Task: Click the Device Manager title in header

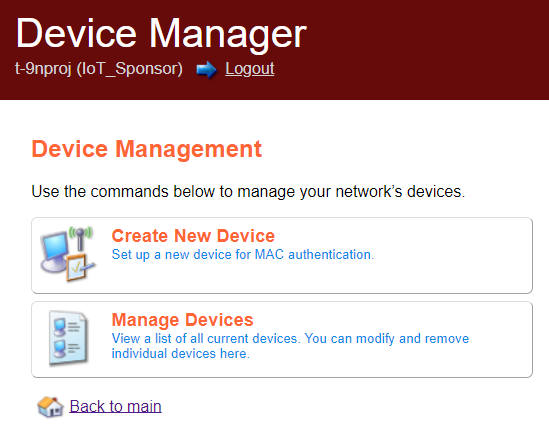Action: 161,34
